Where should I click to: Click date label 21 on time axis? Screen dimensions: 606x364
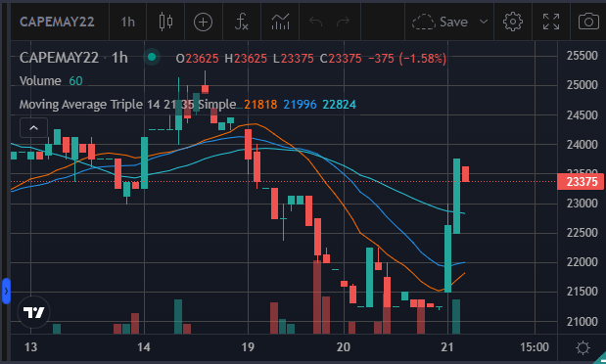[447, 347]
